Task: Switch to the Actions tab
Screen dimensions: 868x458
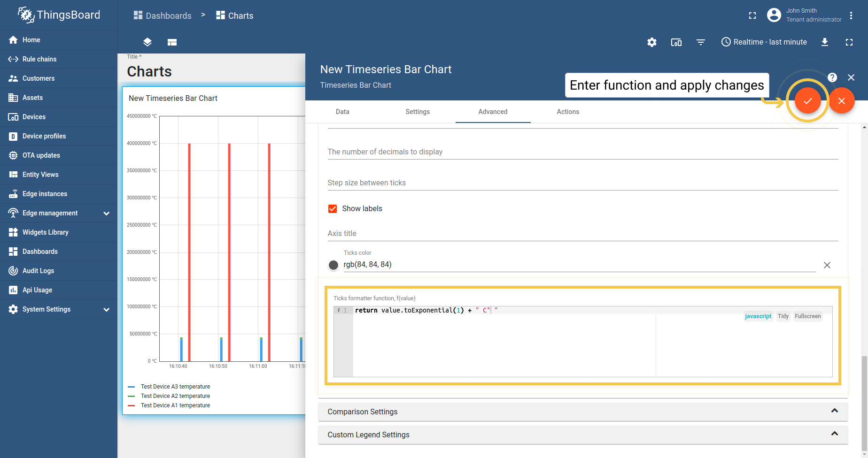Action: (x=568, y=112)
